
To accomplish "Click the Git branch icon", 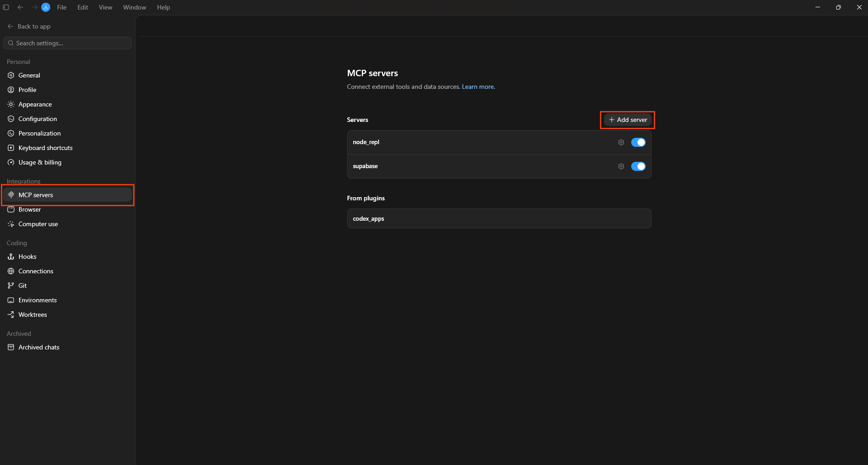I will pos(11,286).
